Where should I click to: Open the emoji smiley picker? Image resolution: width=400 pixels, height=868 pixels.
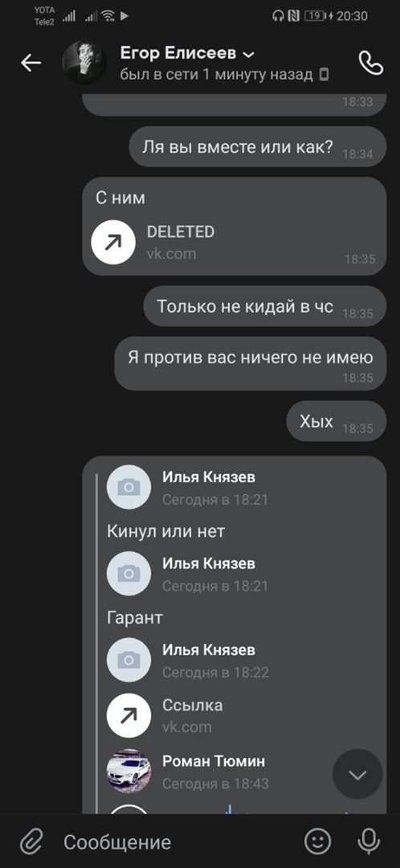[x=318, y=842]
